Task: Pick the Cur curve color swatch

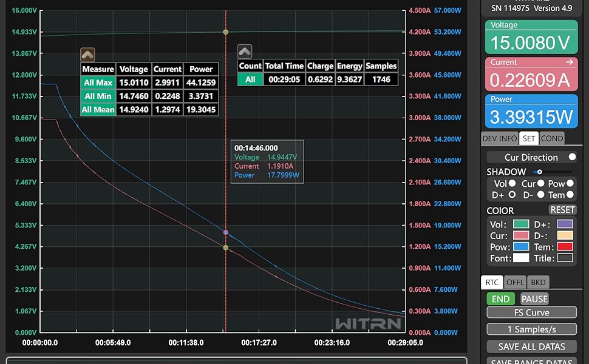Action: [x=520, y=236]
